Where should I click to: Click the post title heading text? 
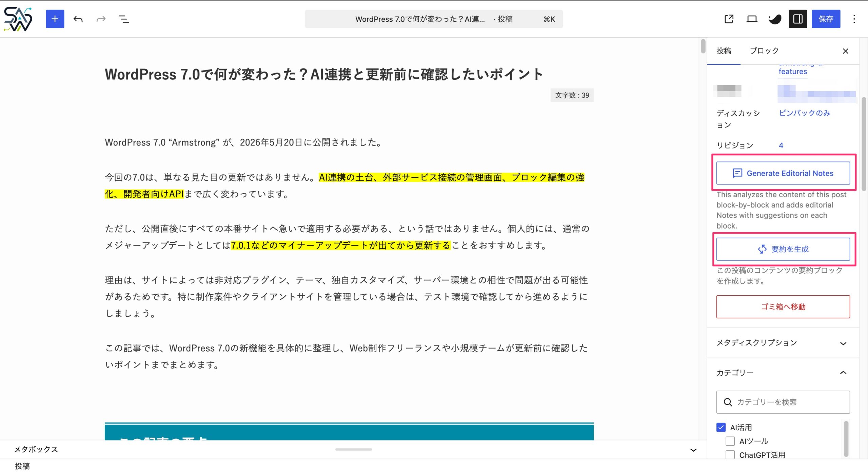(324, 74)
